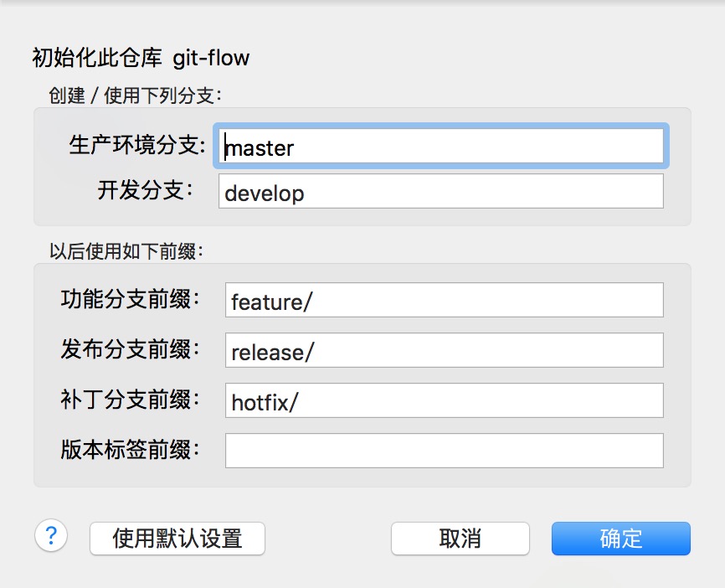Click the 生产环境分支 label

136,145
